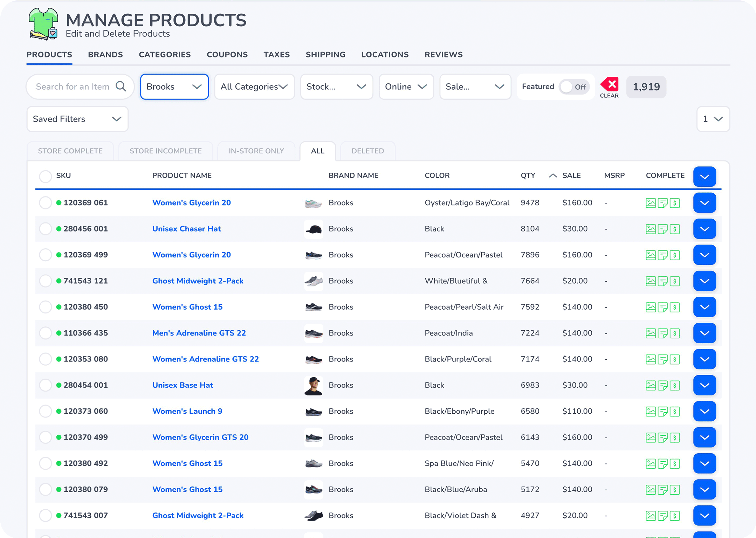
Task: Click the Manage Products shirt logo
Action: tap(43, 24)
